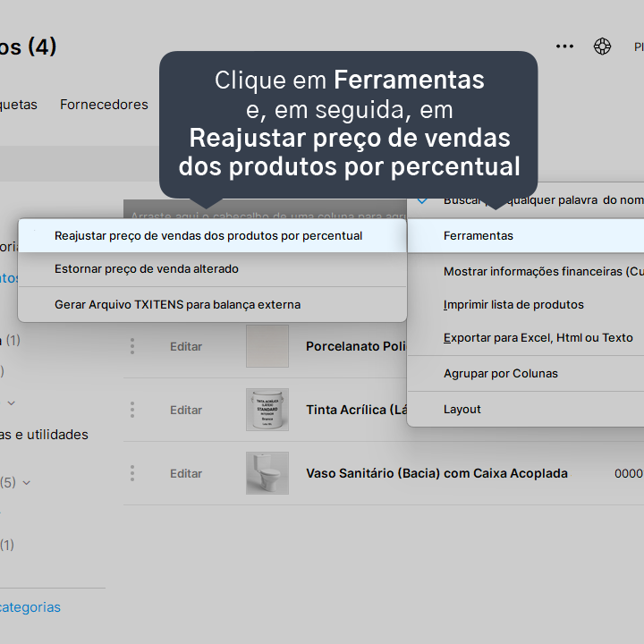This screenshot has height=644, width=644.
Task: Toggle the checked Buscar qualquer palavra option
Action: pyautogui.click(x=526, y=200)
